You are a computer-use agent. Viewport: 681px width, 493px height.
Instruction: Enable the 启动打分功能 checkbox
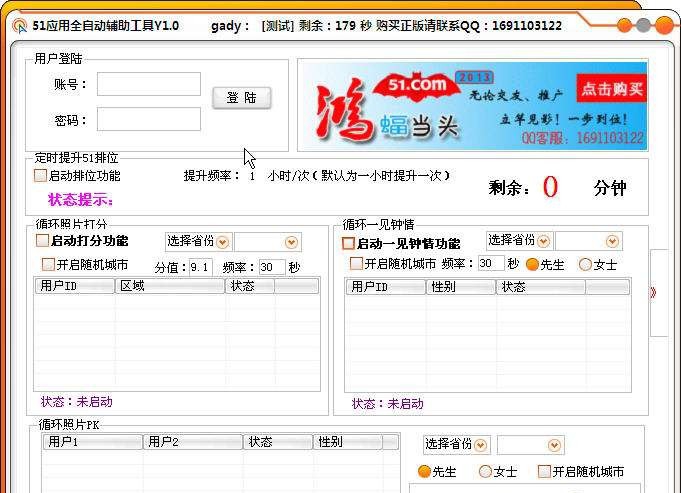42,240
